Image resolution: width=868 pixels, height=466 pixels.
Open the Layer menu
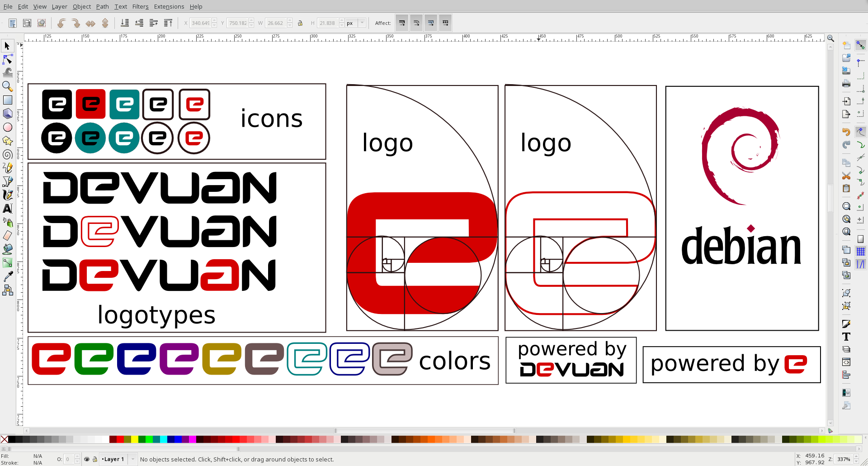coord(59,6)
